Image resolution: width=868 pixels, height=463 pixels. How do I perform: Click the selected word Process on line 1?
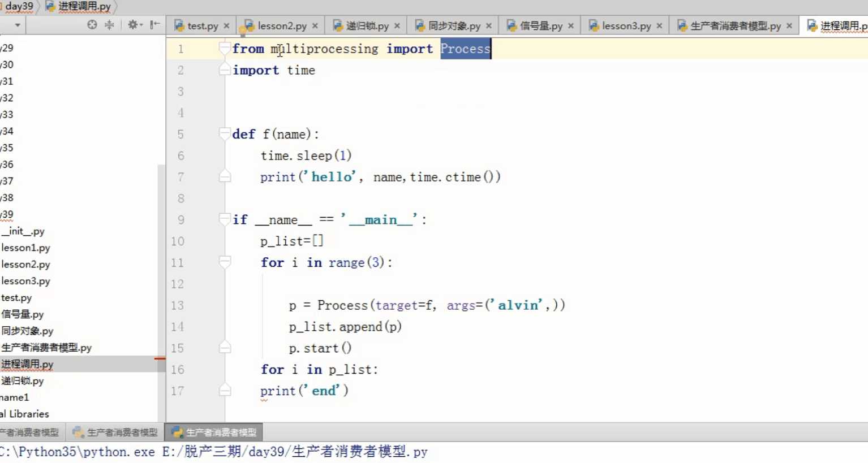pyautogui.click(x=465, y=49)
